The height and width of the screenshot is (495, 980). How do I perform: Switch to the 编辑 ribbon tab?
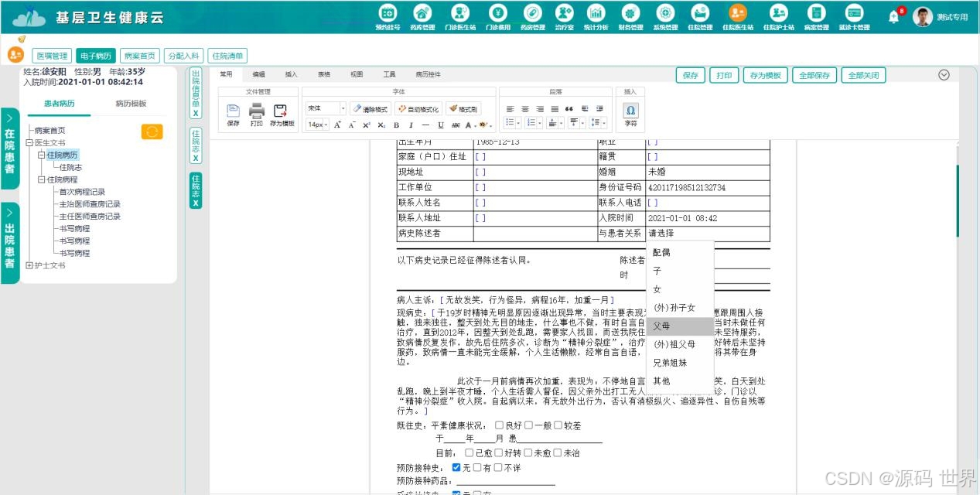258,75
